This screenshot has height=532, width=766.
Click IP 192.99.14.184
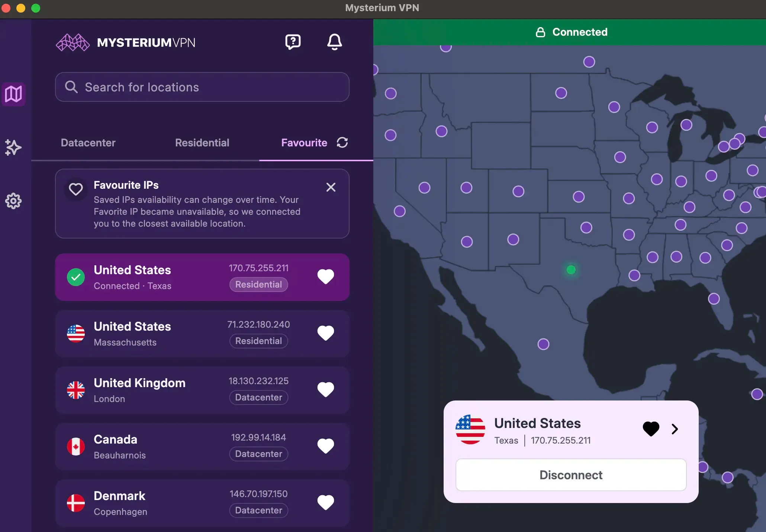click(259, 438)
